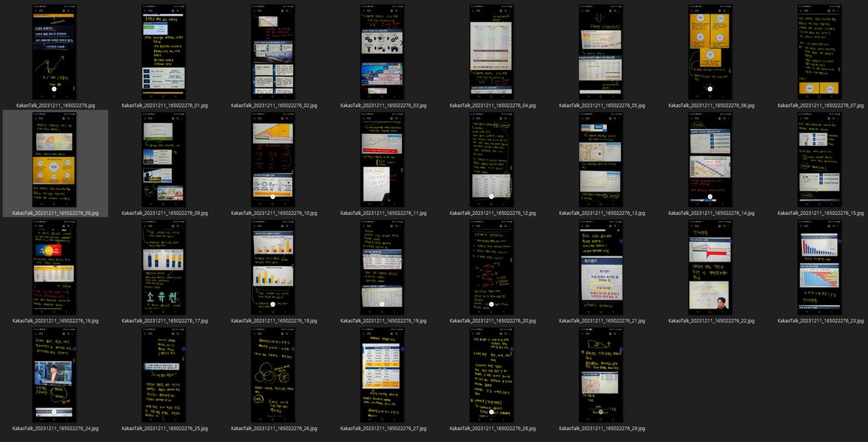The width and height of the screenshot is (868, 442).
Task: Click file name KakaoTalk_20231211_165022276_19.jpg
Action: click(383, 320)
